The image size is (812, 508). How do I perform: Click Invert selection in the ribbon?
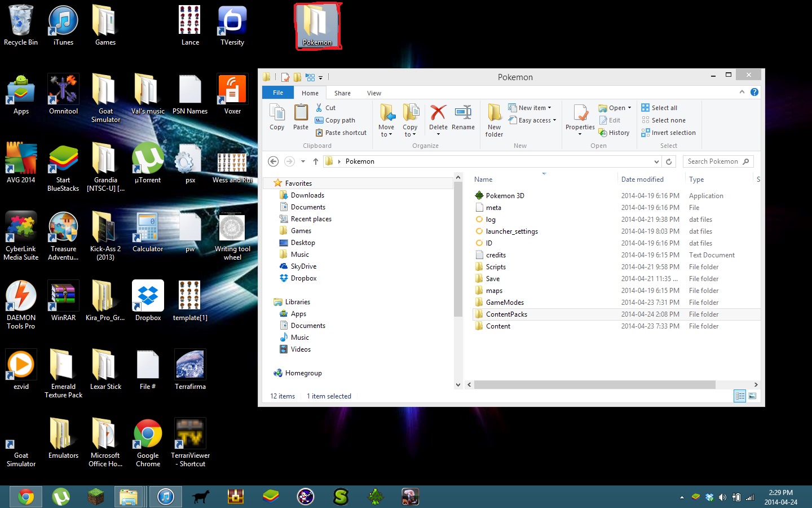click(668, 133)
